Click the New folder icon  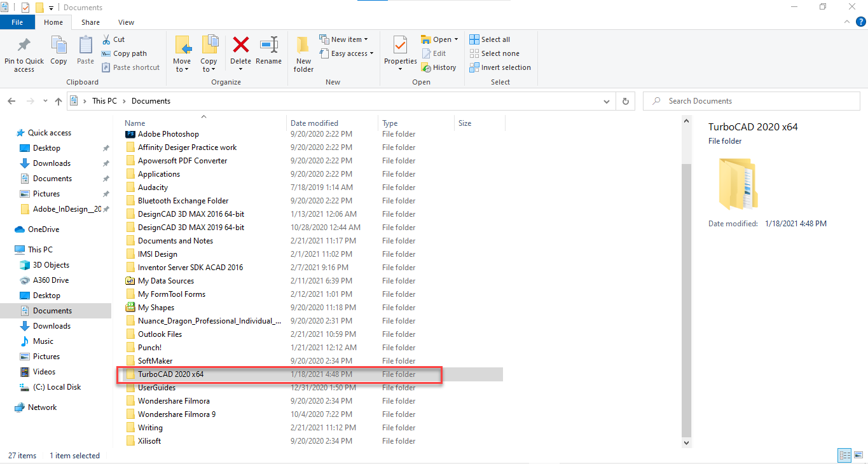[304, 45]
